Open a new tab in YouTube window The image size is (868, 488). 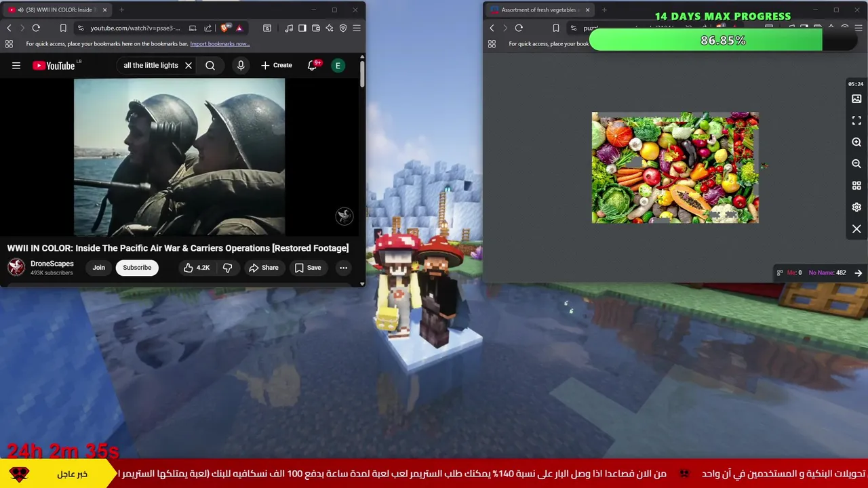point(121,10)
